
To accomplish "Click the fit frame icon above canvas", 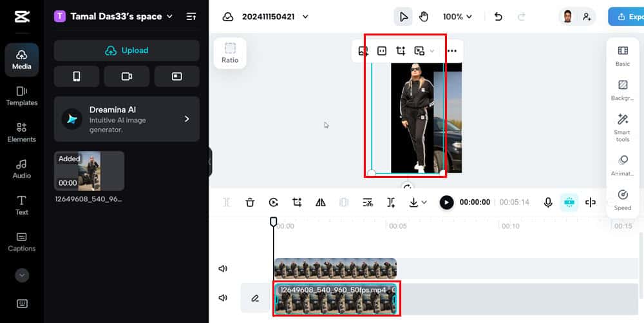I will [382, 51].
